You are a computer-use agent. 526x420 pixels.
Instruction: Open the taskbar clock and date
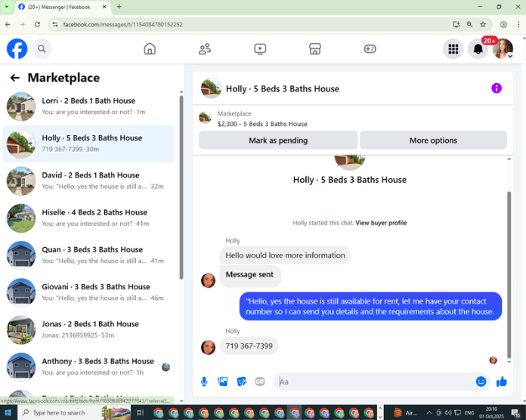point(491,412)
